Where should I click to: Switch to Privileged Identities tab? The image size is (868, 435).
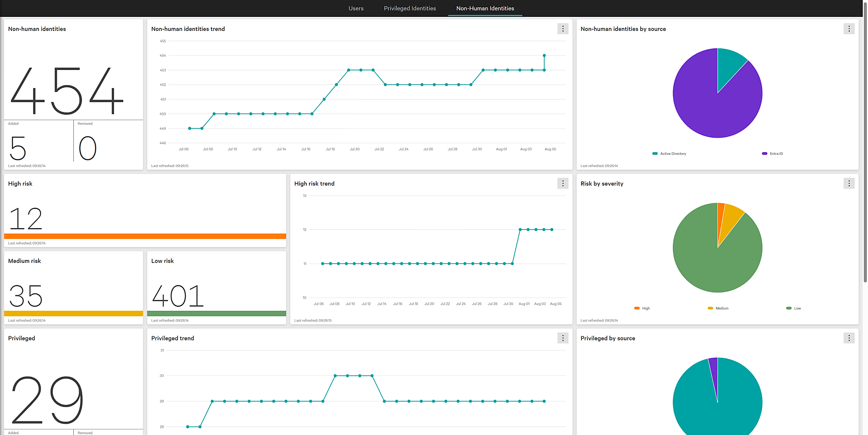click(409, 8)
